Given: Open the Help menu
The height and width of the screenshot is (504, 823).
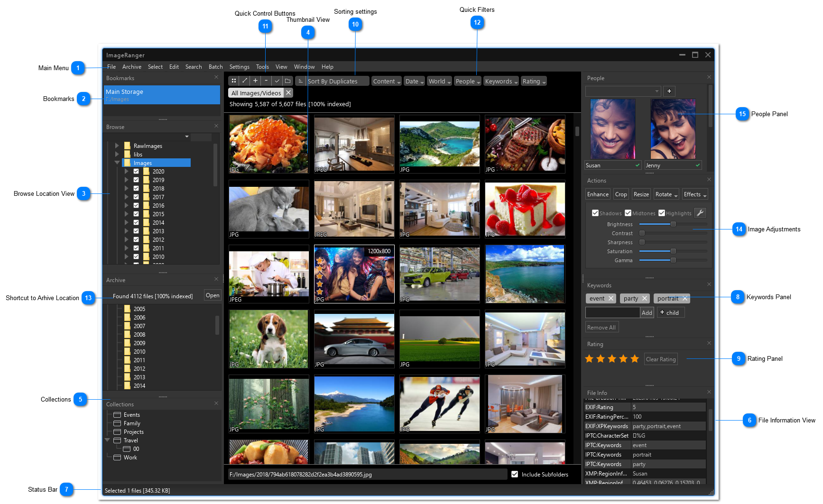Looking at the screenshot, I should pos(327,67).
